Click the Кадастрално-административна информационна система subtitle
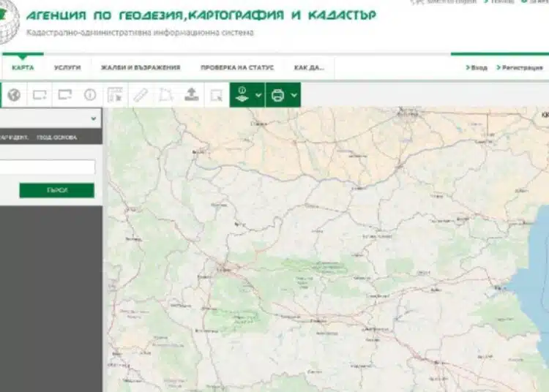 pyautogui.click(x=140, y=32)
